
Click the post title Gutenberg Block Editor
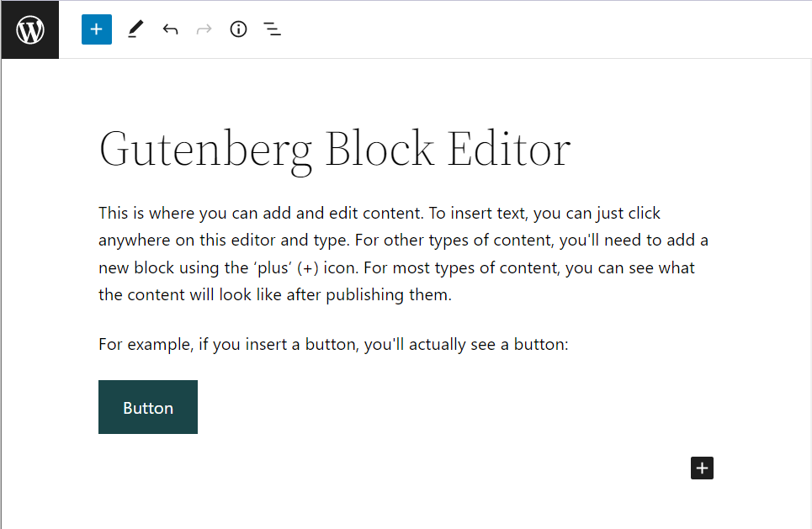point(335,150)
